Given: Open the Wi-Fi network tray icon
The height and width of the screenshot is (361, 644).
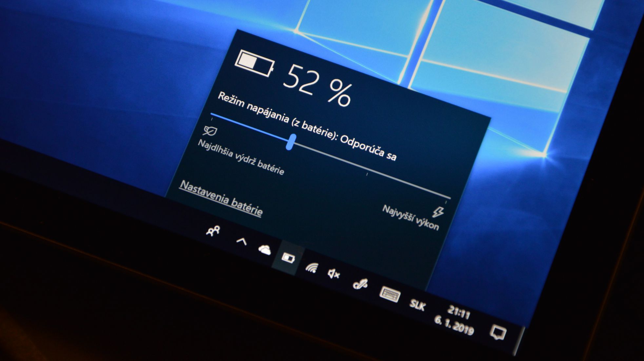Looking at the screenshot, I should coord(312,268).
